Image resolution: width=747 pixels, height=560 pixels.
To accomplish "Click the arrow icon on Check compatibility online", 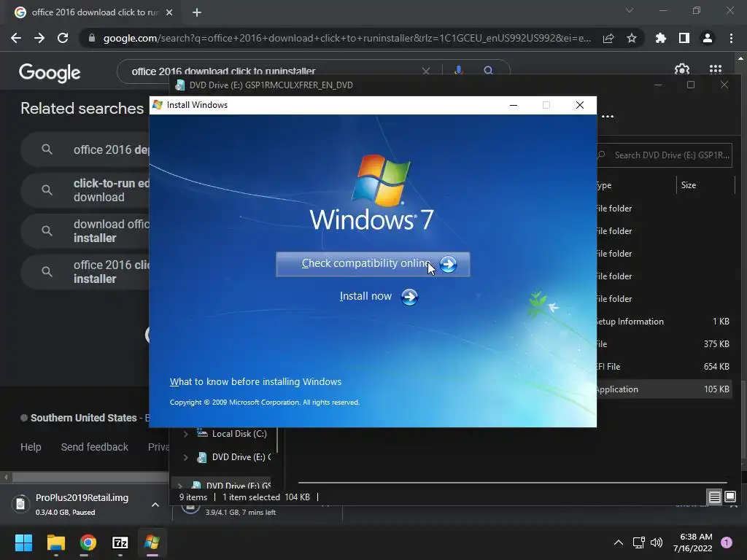I will [x=448, y=264].
